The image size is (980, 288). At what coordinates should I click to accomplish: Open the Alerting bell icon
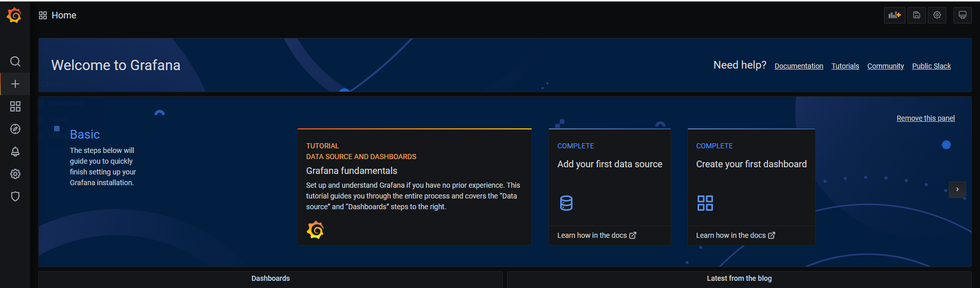click(x=15, y=151)
